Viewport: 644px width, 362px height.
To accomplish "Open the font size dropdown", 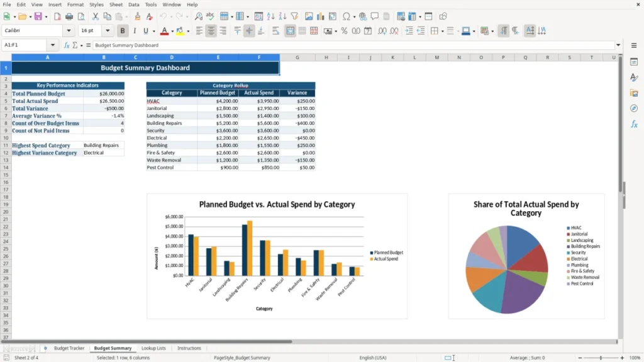I will click(108, 30).
